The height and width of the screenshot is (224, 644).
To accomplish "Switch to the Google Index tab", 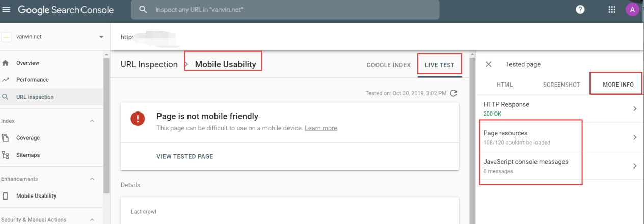I will pos(388,65).
